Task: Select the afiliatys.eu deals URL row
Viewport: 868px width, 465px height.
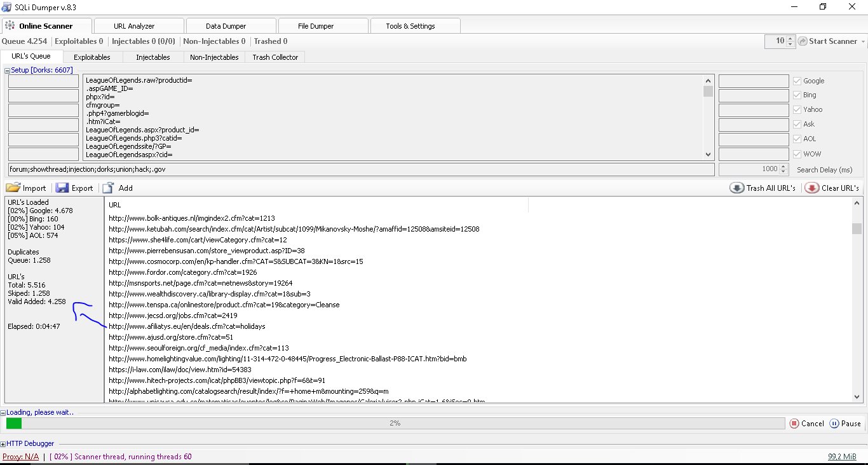Action: [x=187, y=326]
